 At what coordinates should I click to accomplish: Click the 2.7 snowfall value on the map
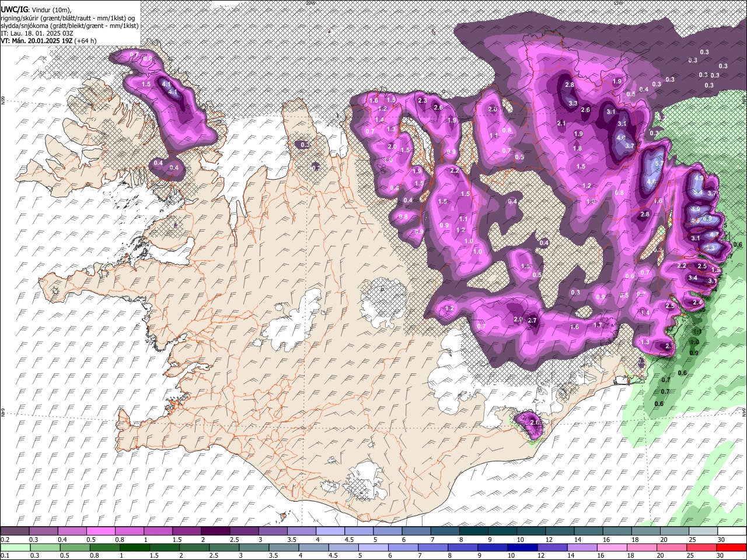pyautogui.click(x=532, y=320)
